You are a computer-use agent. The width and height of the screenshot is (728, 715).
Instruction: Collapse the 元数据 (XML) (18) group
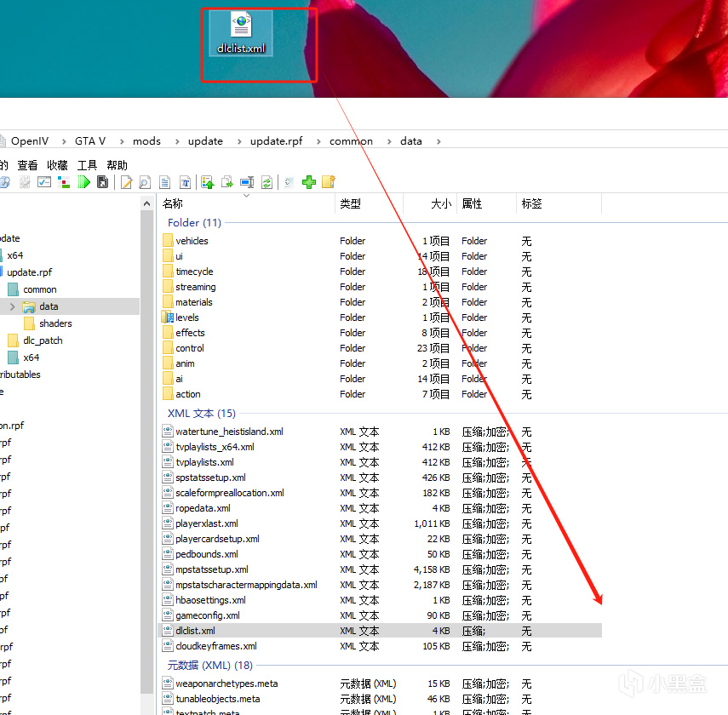[x=209, y=666]
